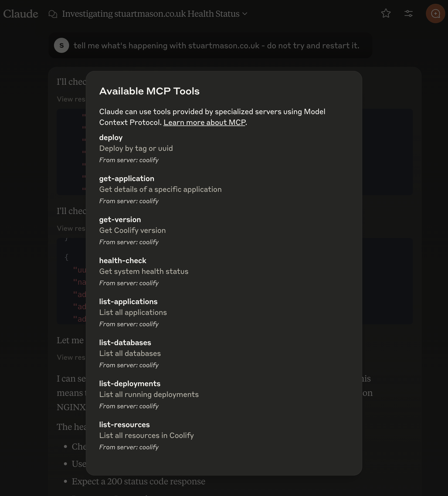This screenshot has width=448, height=496.
Task: Select the list-applications tool entry
Action: coord(128,301)
